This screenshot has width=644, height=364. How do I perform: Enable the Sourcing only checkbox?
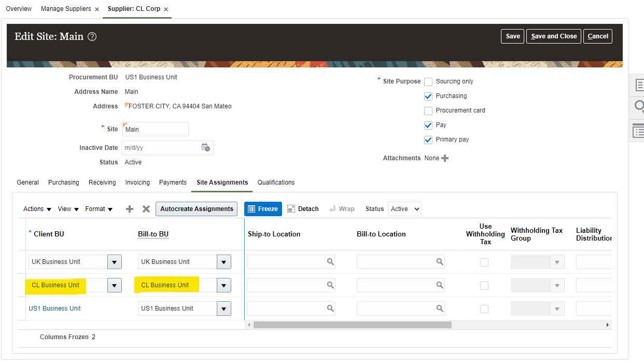pyautogui.click(x=428, y=82)
